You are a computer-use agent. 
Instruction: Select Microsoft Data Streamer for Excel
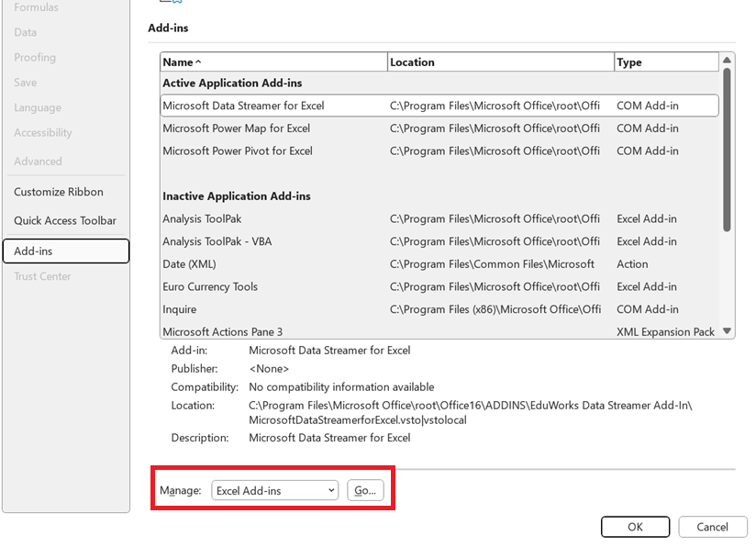coord(275,106)
